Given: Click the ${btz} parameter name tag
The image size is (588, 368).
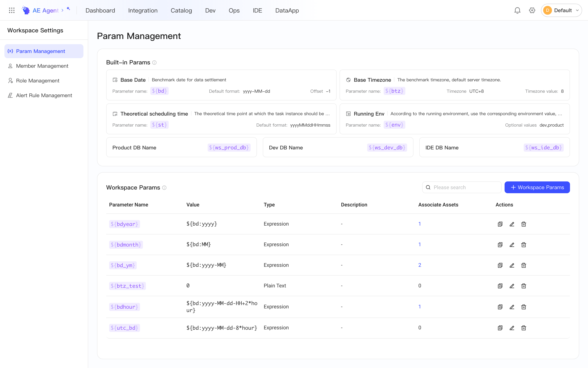Looking at the screenshot, I should point(394,91).
